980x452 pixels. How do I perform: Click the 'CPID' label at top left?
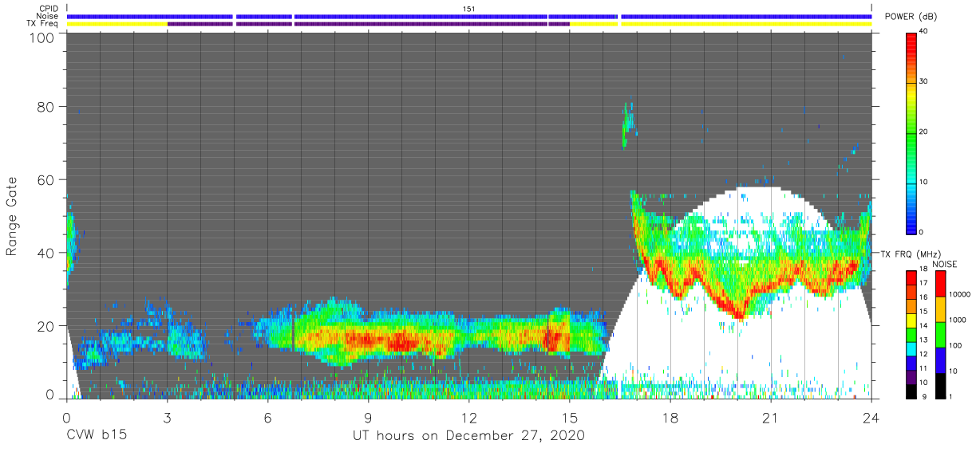49,8
